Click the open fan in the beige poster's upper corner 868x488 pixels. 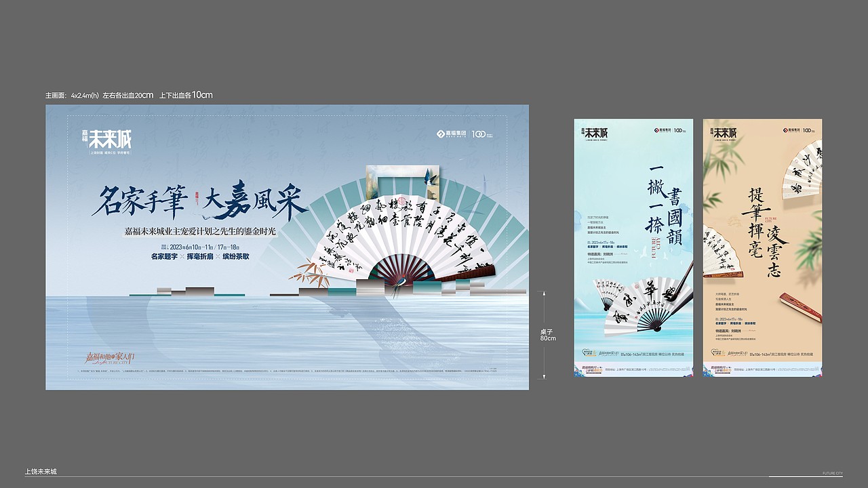click(802, 169)
